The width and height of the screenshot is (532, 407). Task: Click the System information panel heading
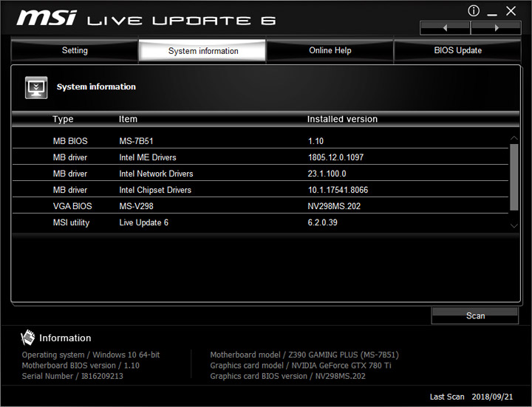tap(96, 87)
